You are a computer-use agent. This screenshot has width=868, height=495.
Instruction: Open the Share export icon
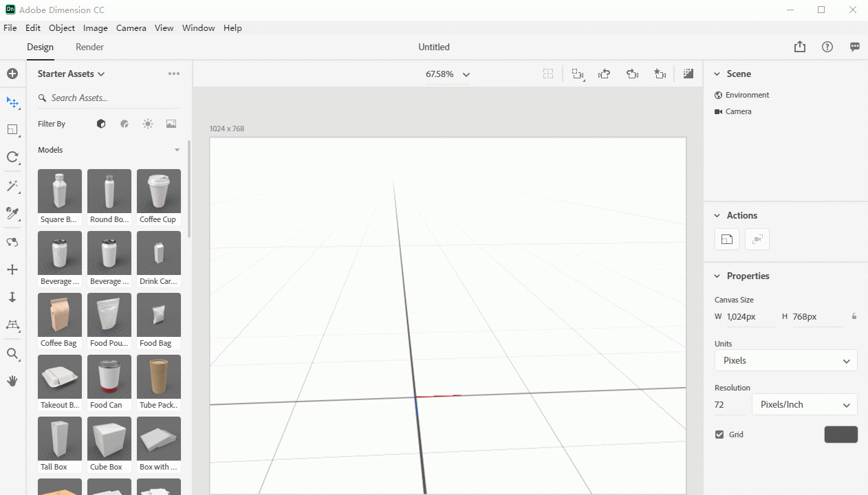click(x=799, y=47)
